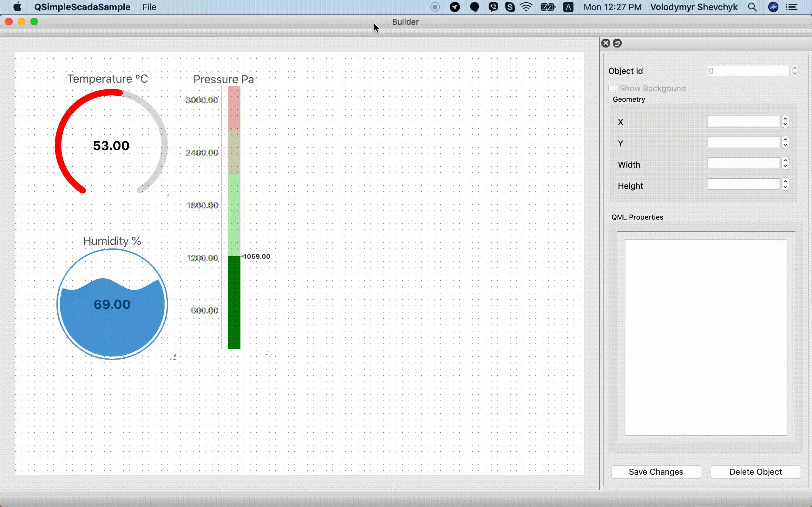Toggle the Show Background checkbox
This screenshot has height=507, width=812.
[613, 88]
